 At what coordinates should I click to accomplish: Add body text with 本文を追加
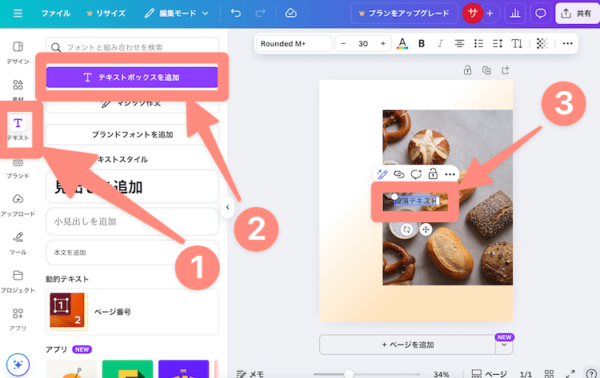132,253
